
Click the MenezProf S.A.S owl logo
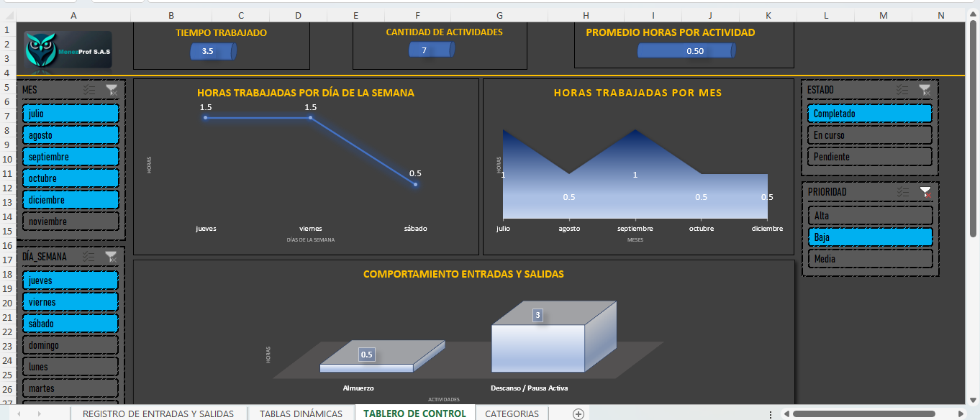tap(68, 50)
